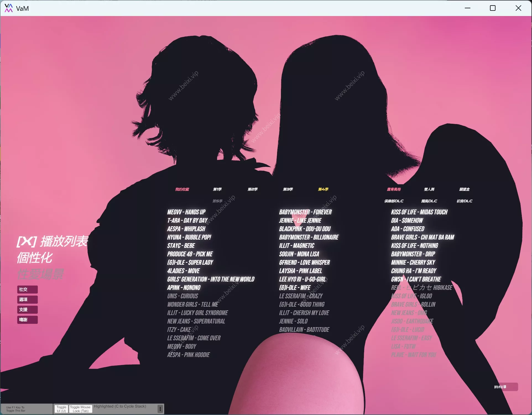Screen dimensions: 532x415
Task: Switch to the 我的收藏 tab
Action: (182, 189)
